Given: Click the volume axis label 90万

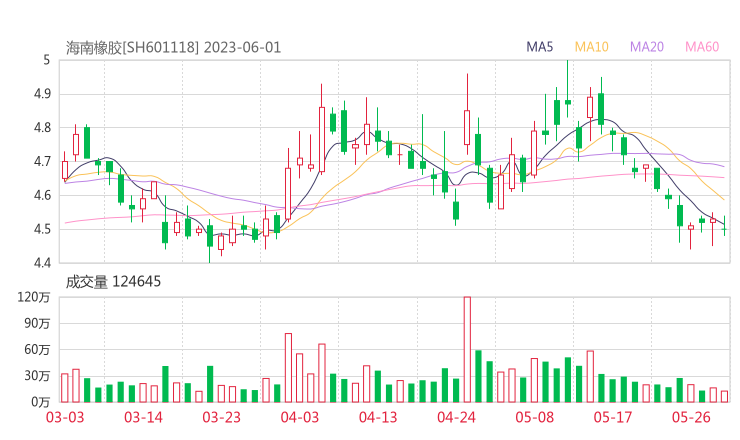Looking at the screenshot, I should pyautogui.click(x=37, y=323).
